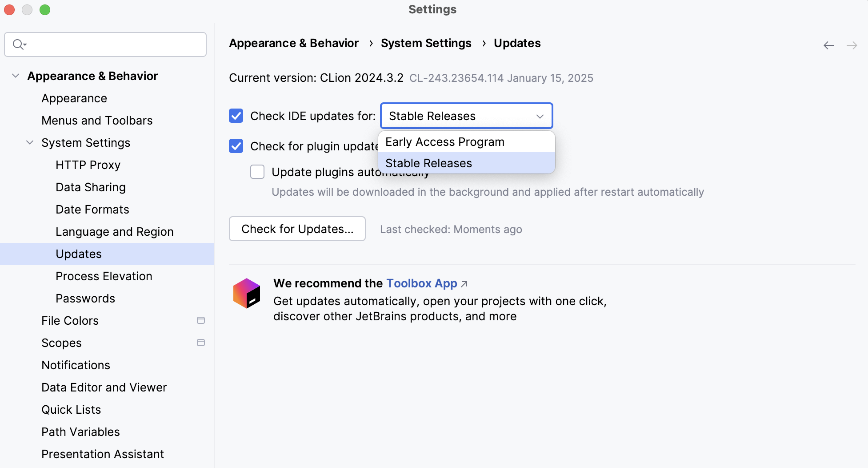Screen dimensions: 868x468
Task: Select Stable Releases option in the popup
Action: tap(429, 163)
